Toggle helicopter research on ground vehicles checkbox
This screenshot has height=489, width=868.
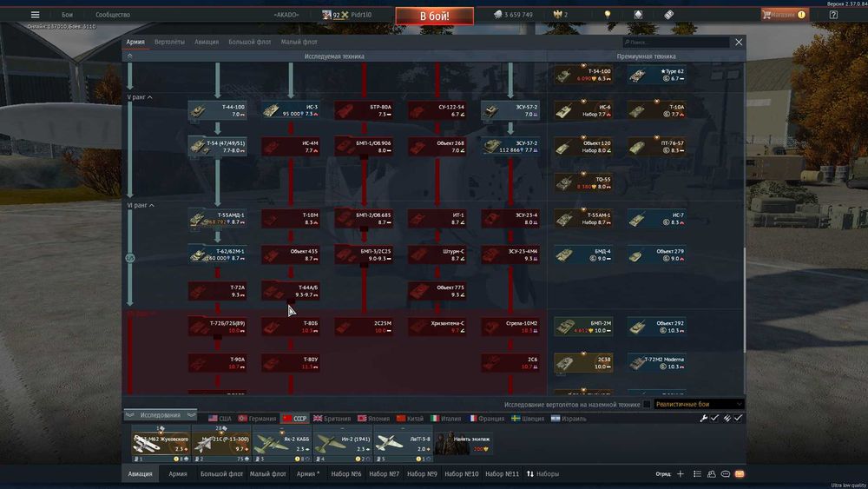pyautogui.click(x=647, y=404)
